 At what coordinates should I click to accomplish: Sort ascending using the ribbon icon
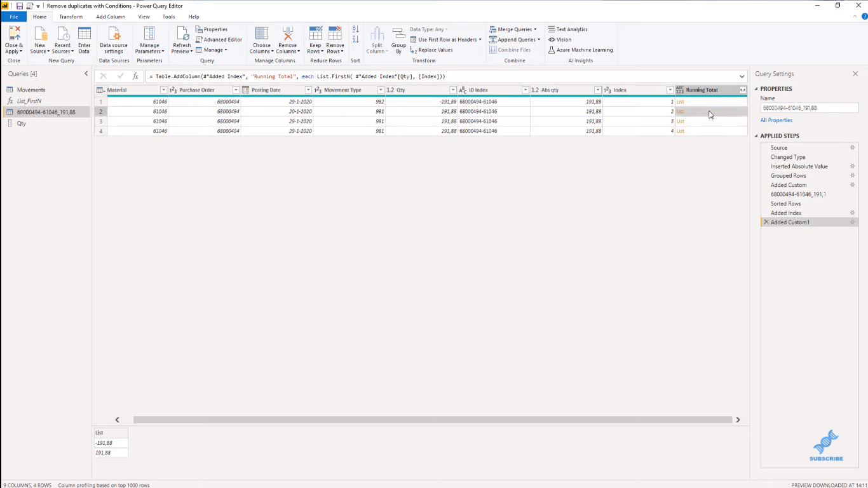(x=355, y=30)
